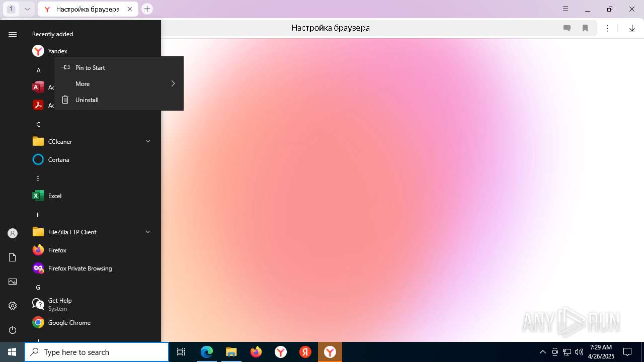The height and width of the screenshot is (362, 644).
Task: Open the clock showing 7:29 AM
Action: [x=601, y=352]
